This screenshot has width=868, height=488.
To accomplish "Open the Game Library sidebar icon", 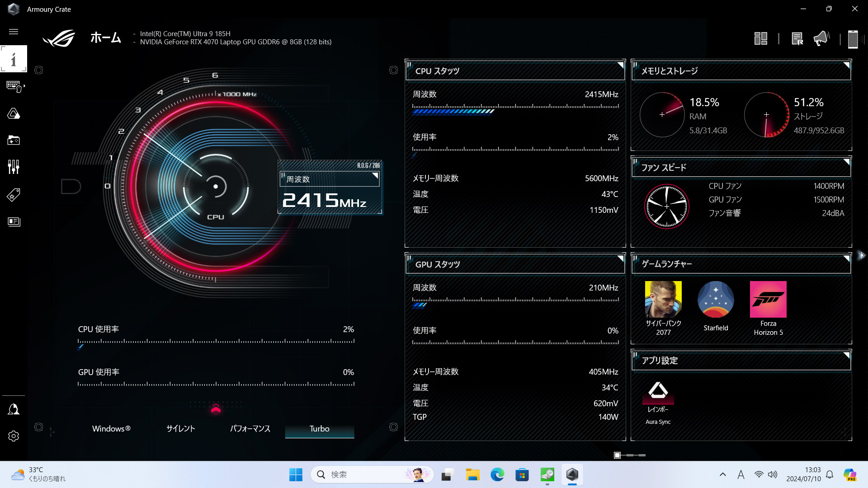I will pos(14,141).
